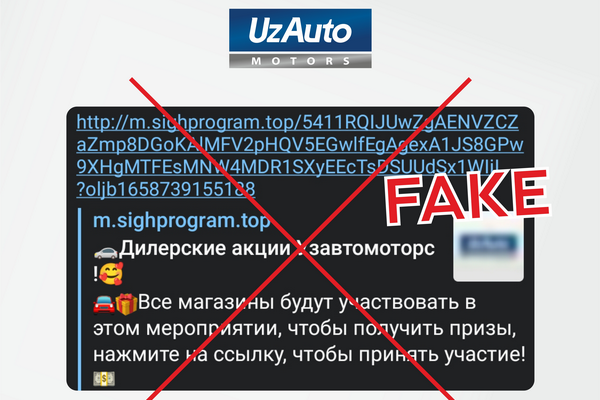The width and height of the screenshot is (600, 400).
Task: Open the http://m.sighprogram.top/5411 link line
Action: (297, 122)
